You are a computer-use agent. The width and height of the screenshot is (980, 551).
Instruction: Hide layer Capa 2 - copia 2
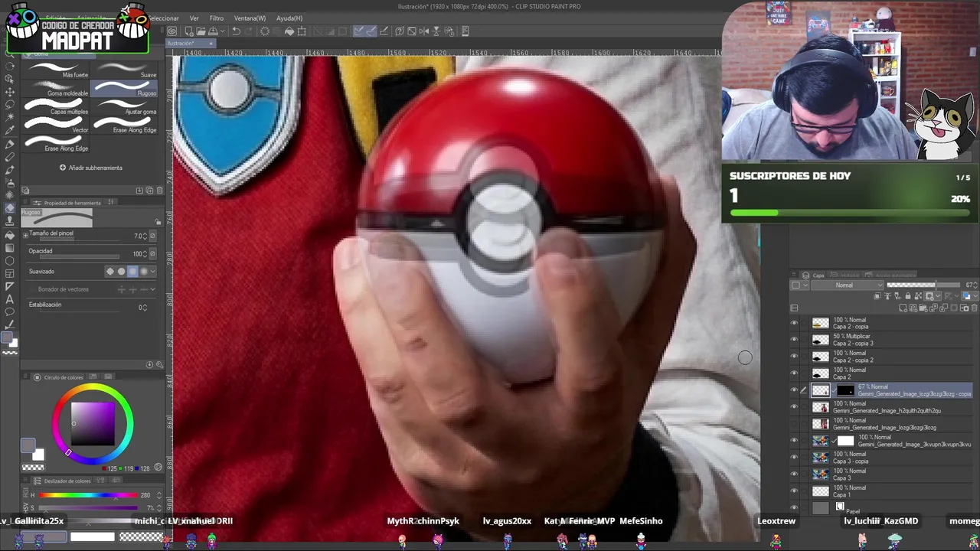(794, 357)
